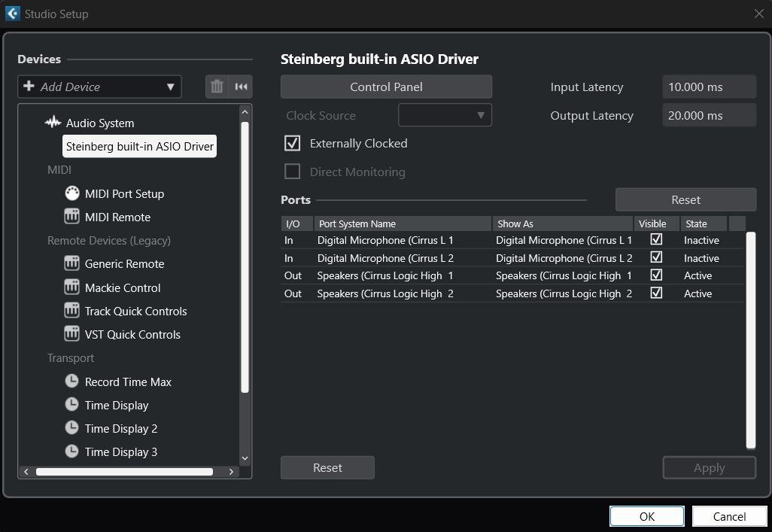Toggle the Direct Monitoring checkbox

[293, 172]
